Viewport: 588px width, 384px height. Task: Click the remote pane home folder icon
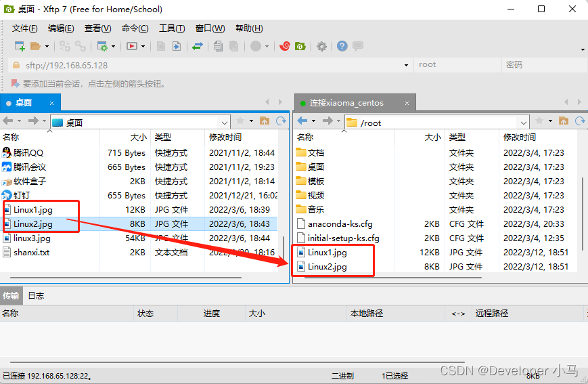564,121
